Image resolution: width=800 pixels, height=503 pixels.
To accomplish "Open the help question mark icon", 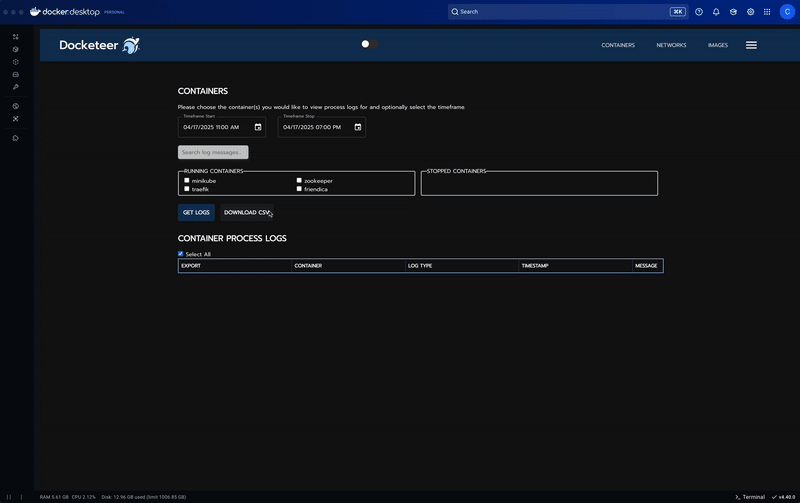I will click(x=698, y=12).
